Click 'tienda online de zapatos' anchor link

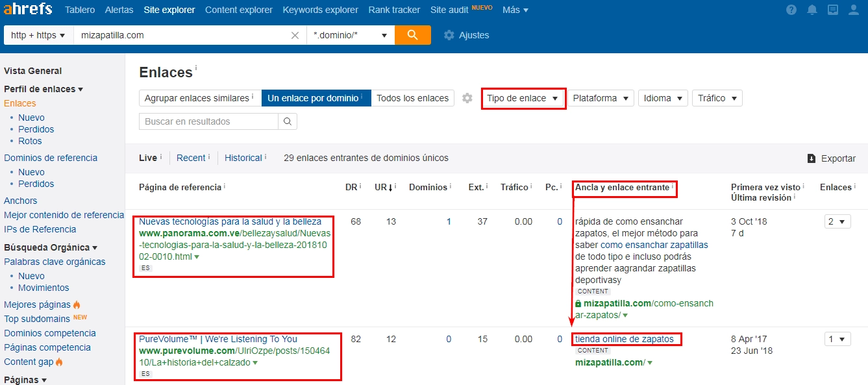[625, 339]
